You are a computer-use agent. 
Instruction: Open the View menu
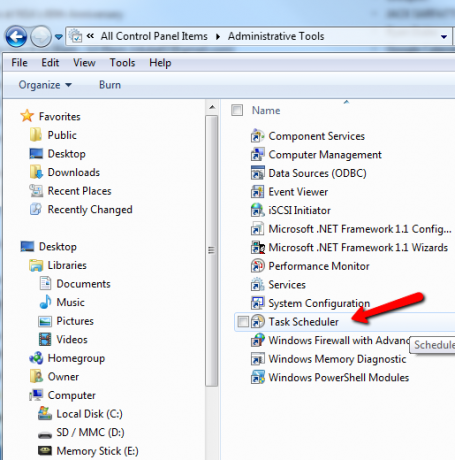point(84,63)
